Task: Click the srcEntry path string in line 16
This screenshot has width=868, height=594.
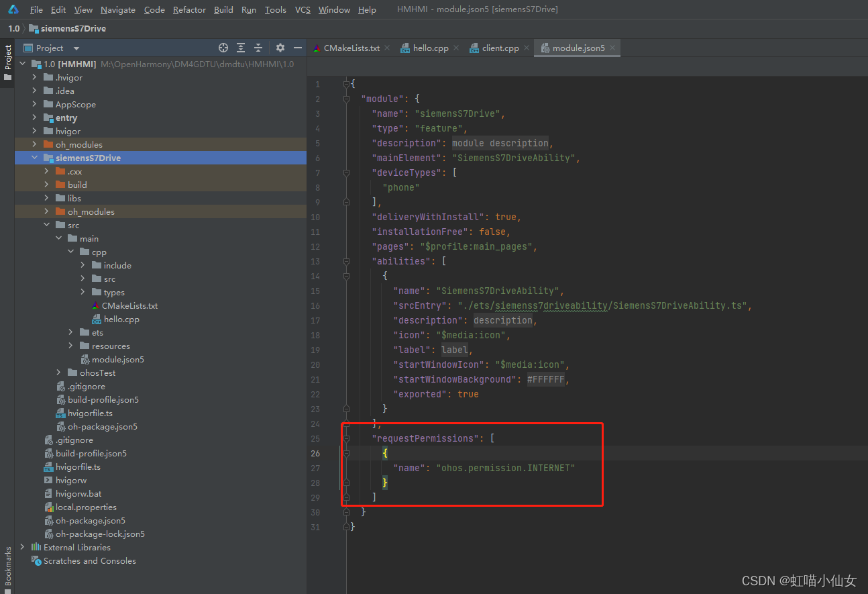Action: click(x=602, y=305)
